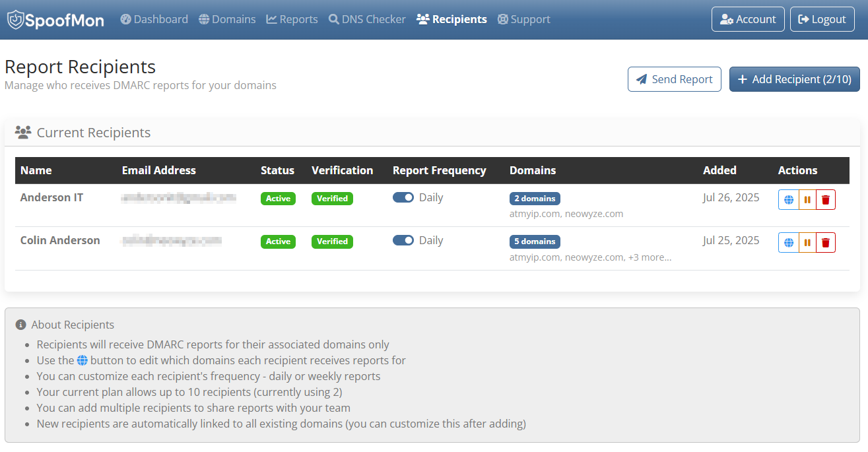Click the 'Jul 26, 2025' added date

[x=731, y=197]
